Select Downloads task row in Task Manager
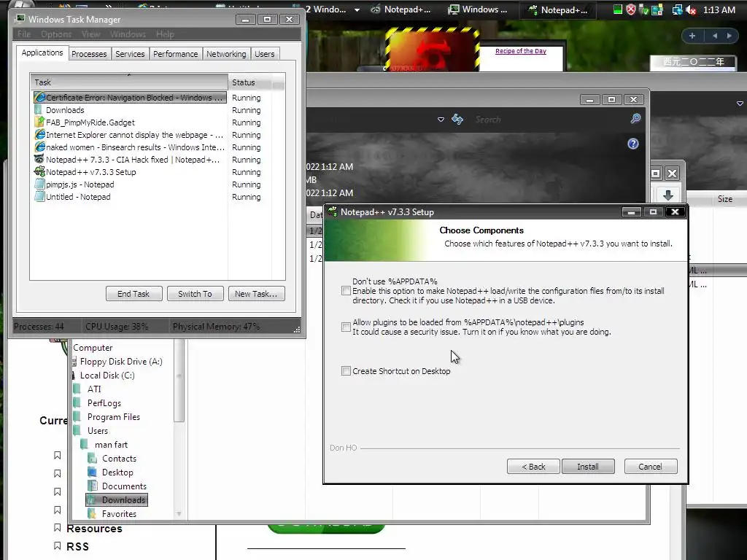This screenshot has height=560, width=747. point(130,110)
